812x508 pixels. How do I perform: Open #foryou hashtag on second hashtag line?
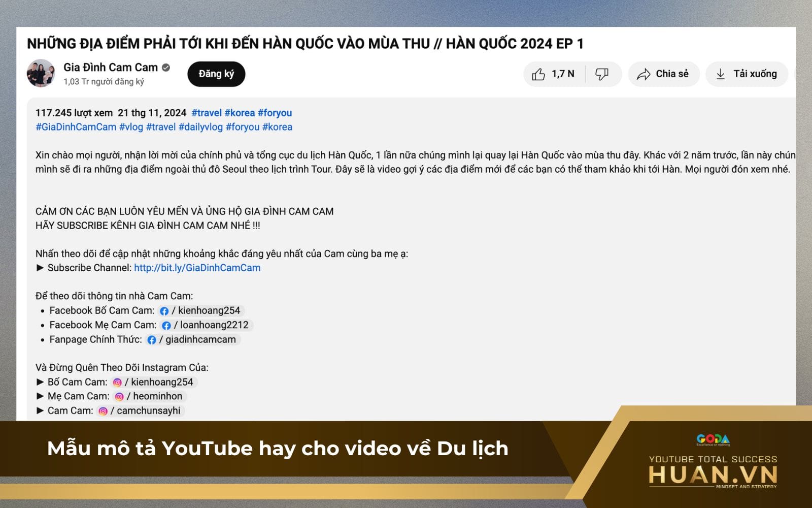(243, 127)
